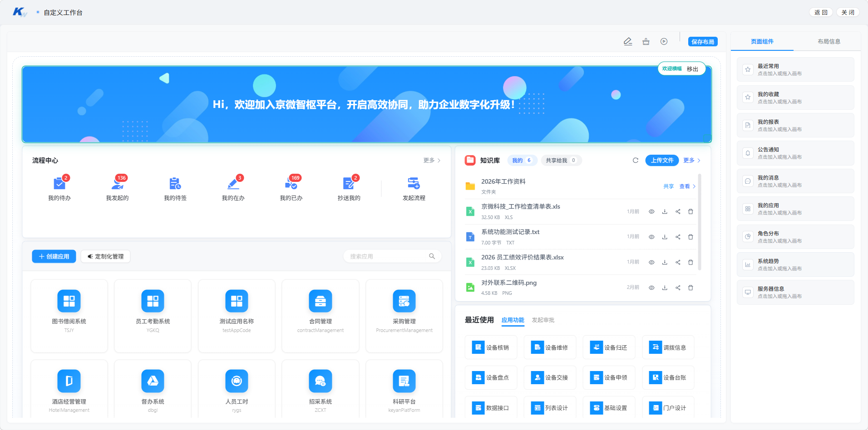Open 设备台账 recent function
The height and width of the screenshot is (430, 868).
668,377
